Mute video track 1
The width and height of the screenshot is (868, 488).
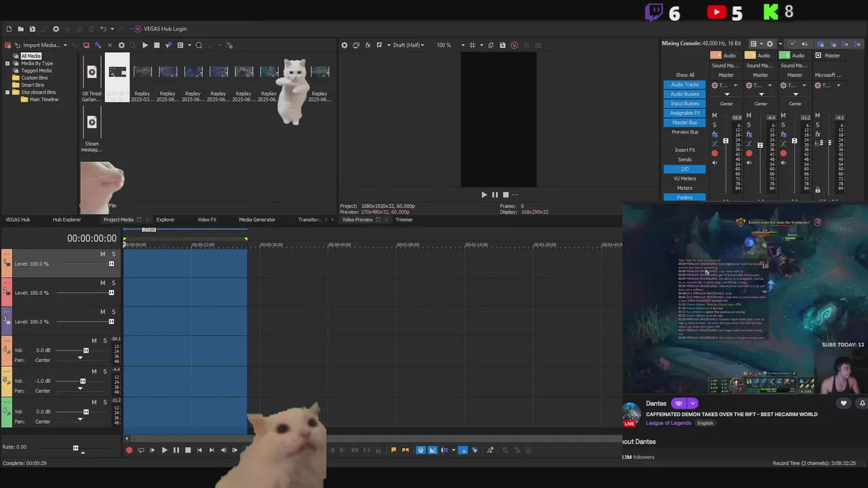[103, 254]
